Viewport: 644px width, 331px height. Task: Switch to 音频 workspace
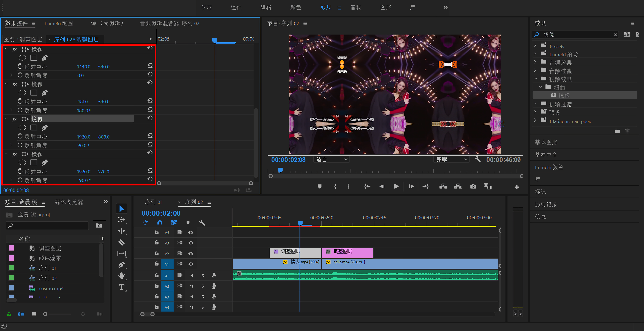coord(356,8)
